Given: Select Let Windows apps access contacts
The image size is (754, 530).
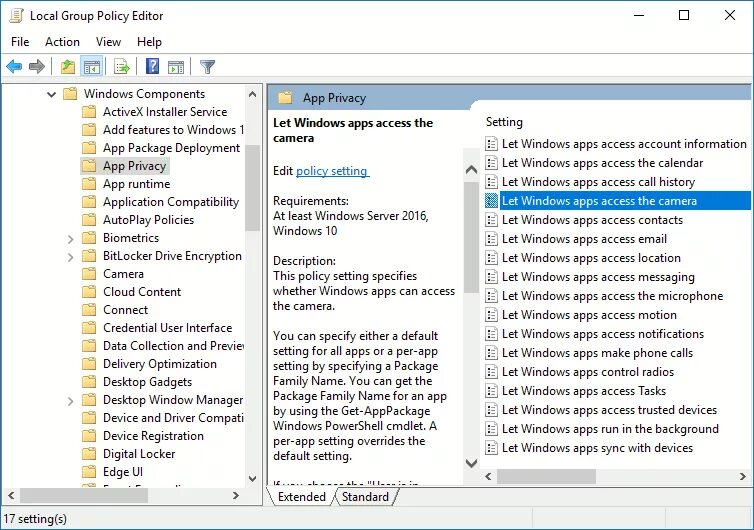Looking at the screenshot, I should tap(592, 220).
